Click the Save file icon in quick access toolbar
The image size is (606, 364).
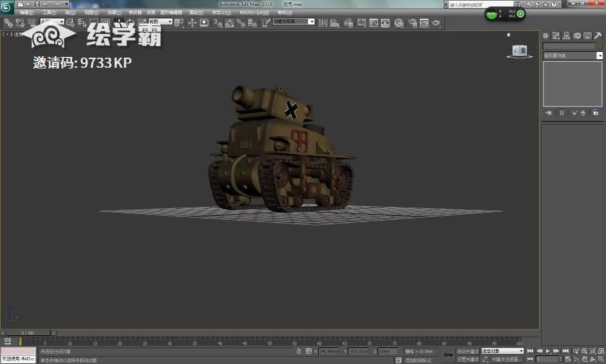pyautogui.click(x=37, y=4)
